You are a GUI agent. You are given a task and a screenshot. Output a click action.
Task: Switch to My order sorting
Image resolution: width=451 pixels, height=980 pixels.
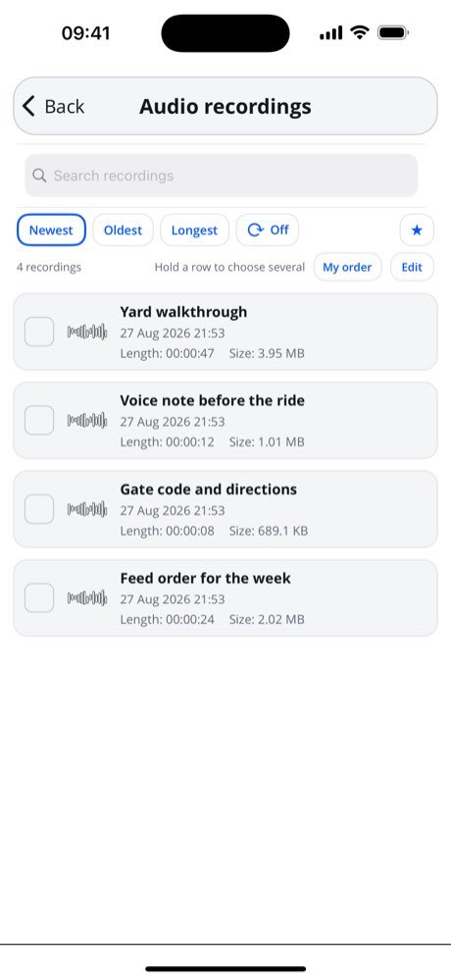[x=347, y=267]
